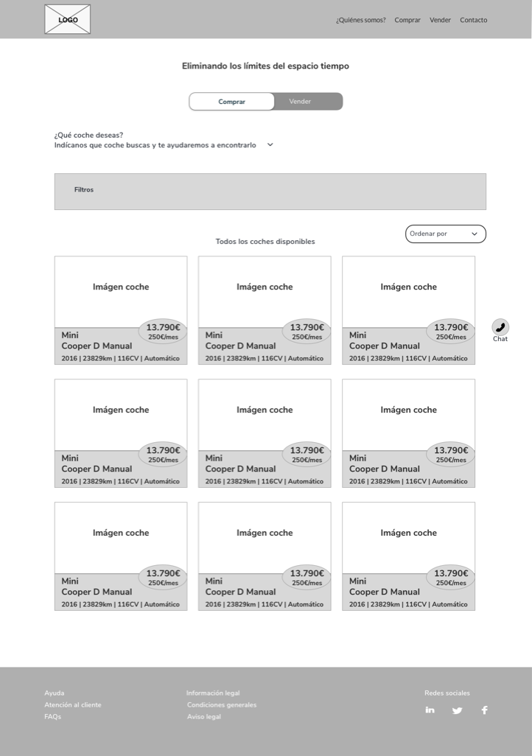Click 'Atención al cliente' footer link
This screenshot has height=756, width=532.
[x=73, y=705]
